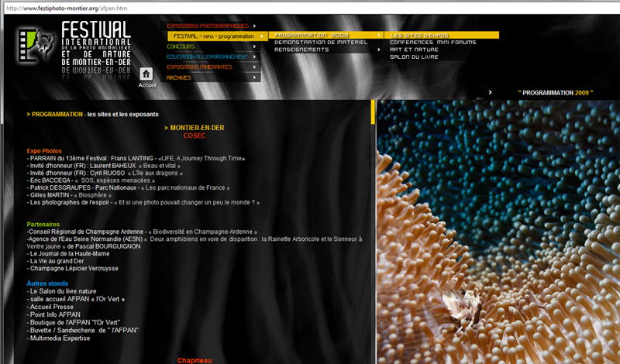Expand arrow beside Programmation 2009 submenu
This screenshot has width=620, height=364.
click(x=378, y=35)
